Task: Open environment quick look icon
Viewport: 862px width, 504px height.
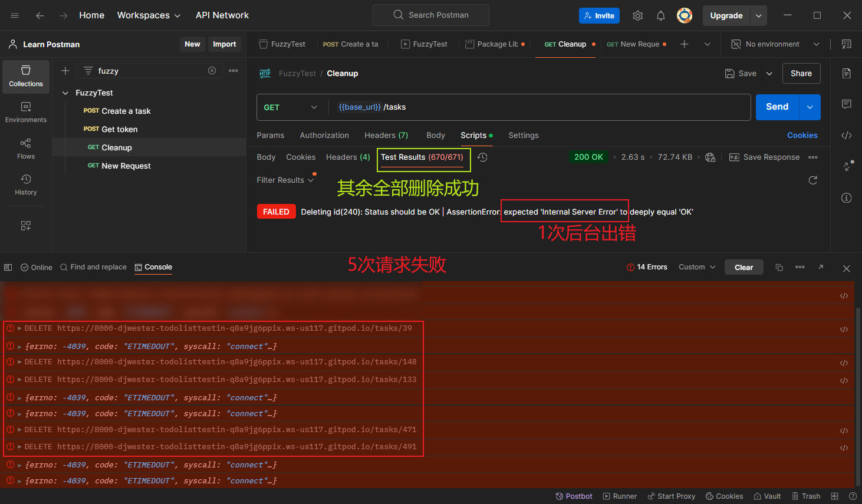Action: click(x=847, y=44)
